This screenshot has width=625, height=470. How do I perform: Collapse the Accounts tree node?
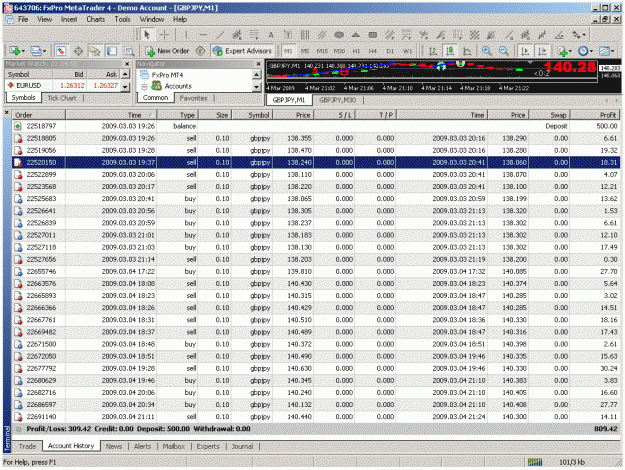[144, 86]
